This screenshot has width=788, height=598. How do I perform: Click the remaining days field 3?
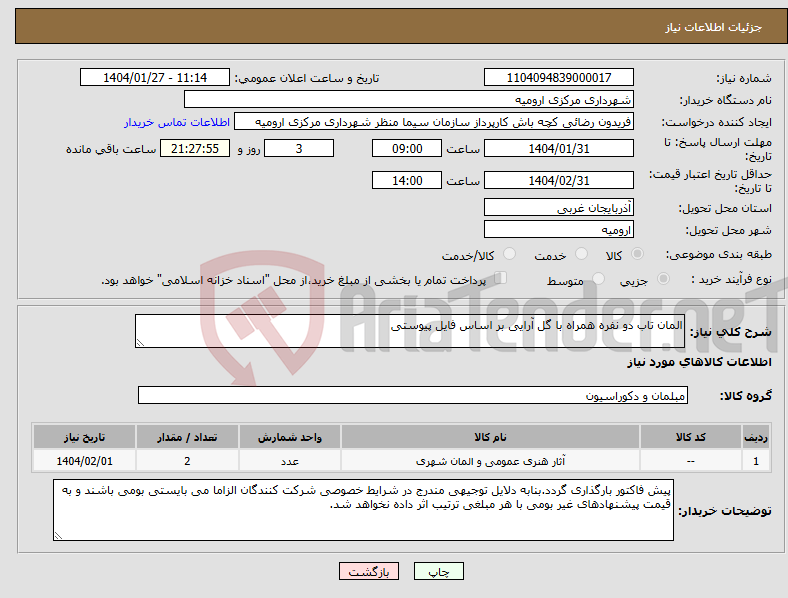click(x=299, y=148)
